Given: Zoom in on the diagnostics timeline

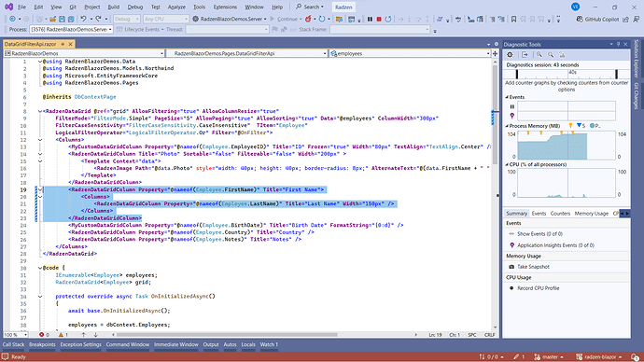Looking at the screenshot, I should pos(539,55).
